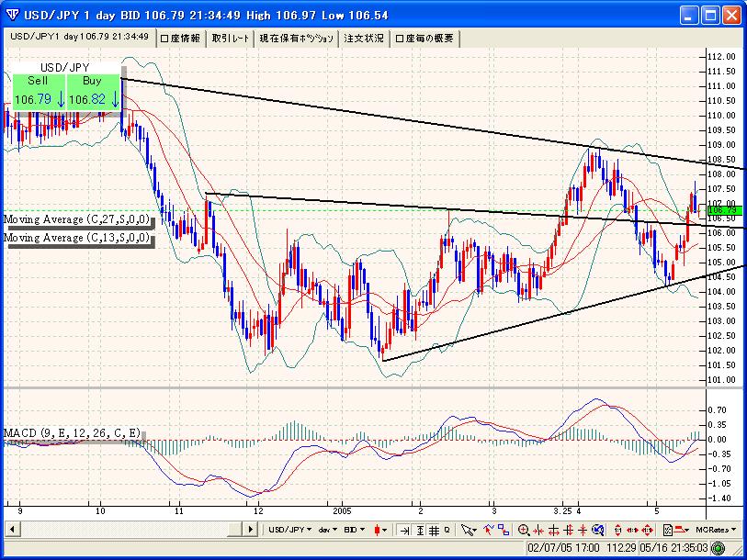Viewport: 747px width, 560px height.
Task: Switch to the 注文状況 tab
Action: coord(364,39)
